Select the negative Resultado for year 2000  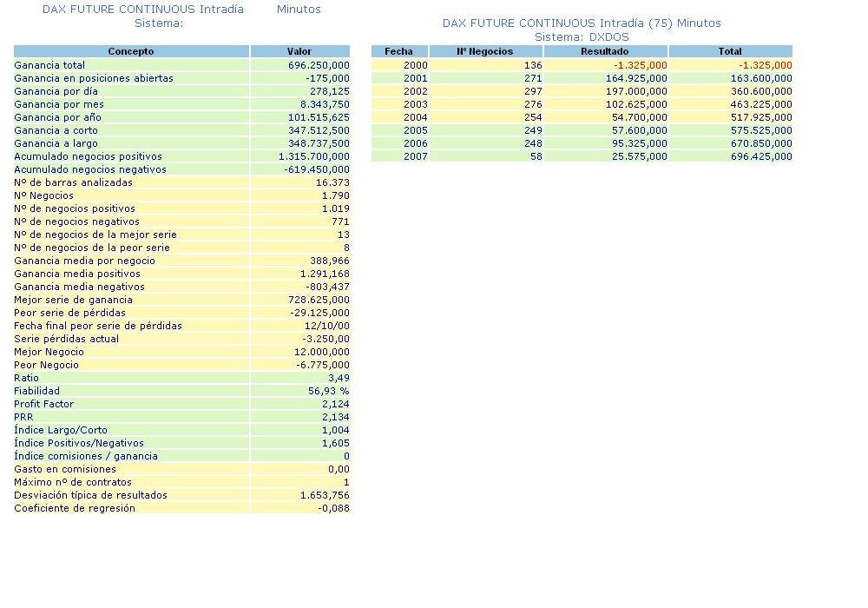(x=641, y=65)
